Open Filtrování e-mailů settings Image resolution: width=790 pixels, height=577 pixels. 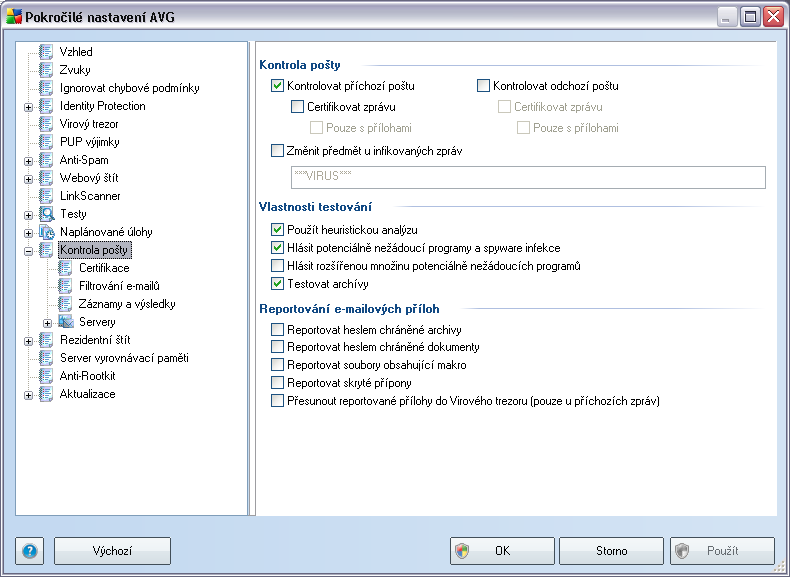pos(119,286)
